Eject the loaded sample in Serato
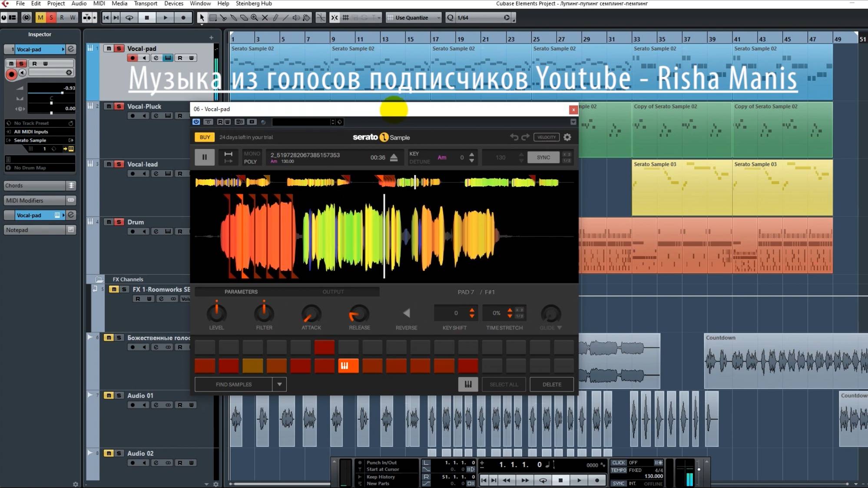 pyautogui.click(x=394, y=157)
